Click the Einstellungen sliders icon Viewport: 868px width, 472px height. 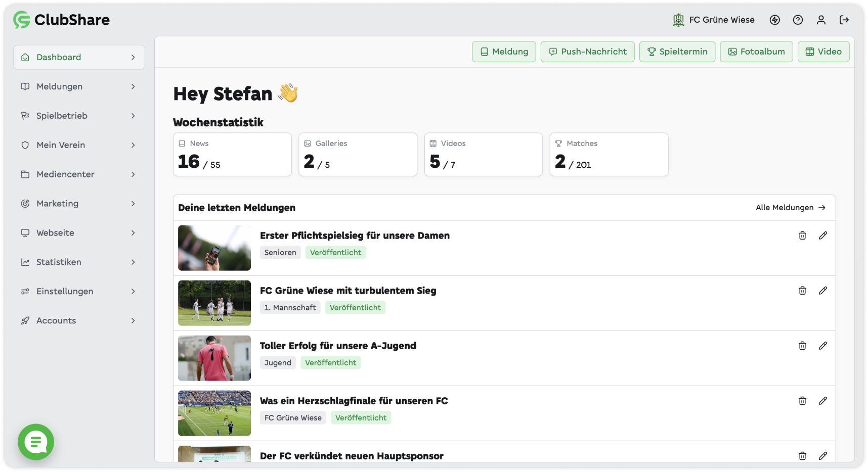pos(25,292)
